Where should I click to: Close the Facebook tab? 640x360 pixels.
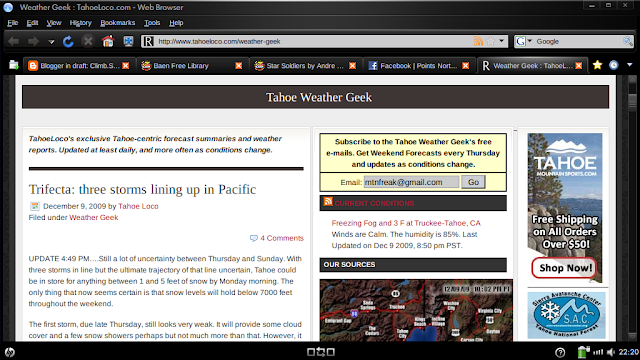465,66
